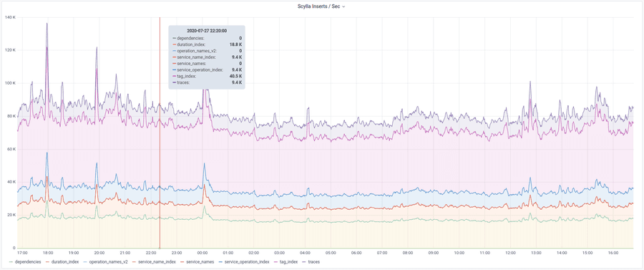The height and width of the screenshot is (270, 644).
Task: Click service_operation_index row in the tooltip
Action: [207, 70]
